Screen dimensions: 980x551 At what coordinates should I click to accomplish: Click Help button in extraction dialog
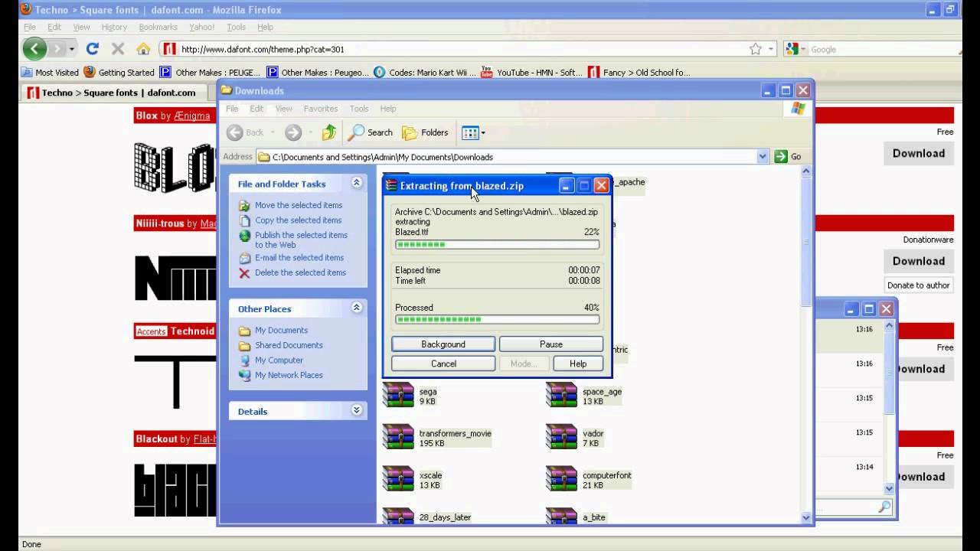(578, 364)
